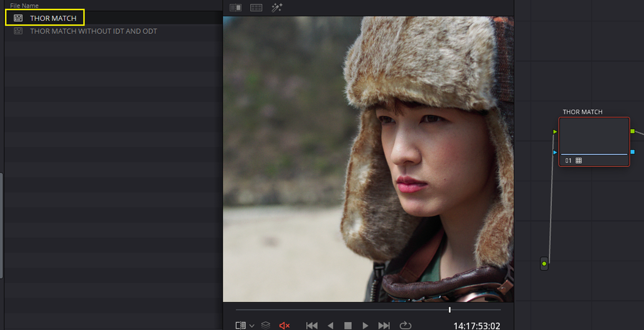644x330 pixels.
Task: Select THOR MATCH WITHOUT IDT AND ODT row
Action: point(113,31)
